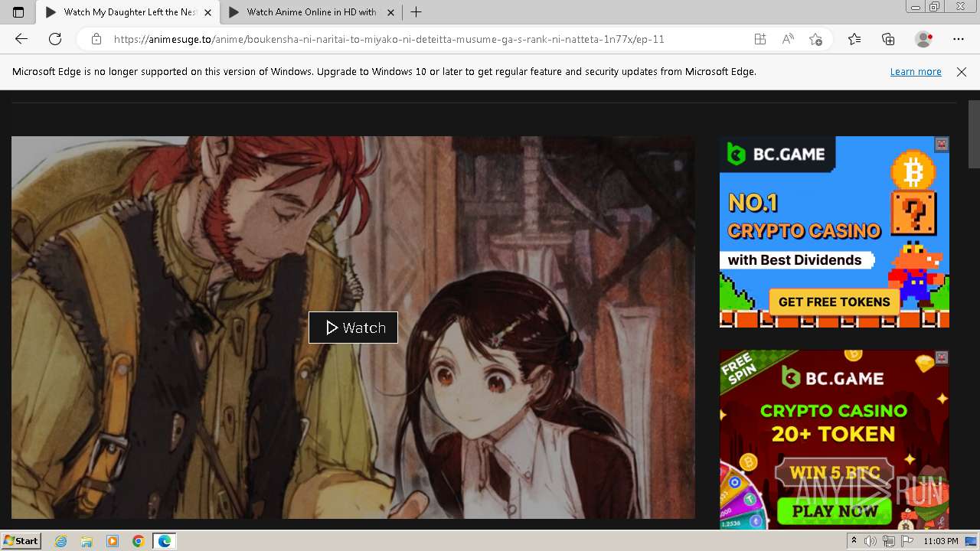The height and width of the screenshot is (551, 980).
Task: Open the browser profile avatar
Action: pyautogui.click(x=924, y=39)
